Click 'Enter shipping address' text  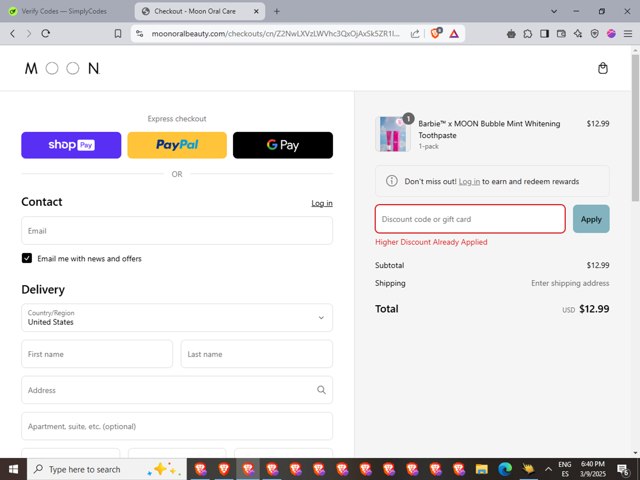pyautogui.click(x=570, y=283)
